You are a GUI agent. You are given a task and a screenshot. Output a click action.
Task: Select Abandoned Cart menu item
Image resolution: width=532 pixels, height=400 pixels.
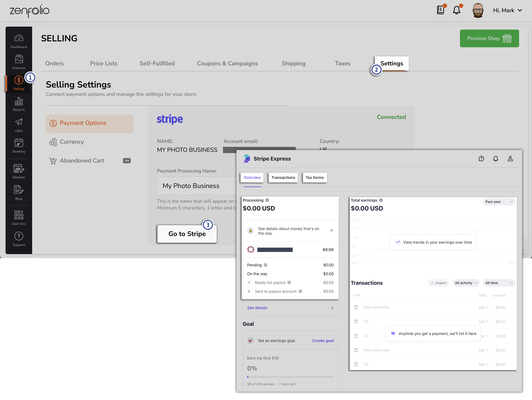coord(90,161)
